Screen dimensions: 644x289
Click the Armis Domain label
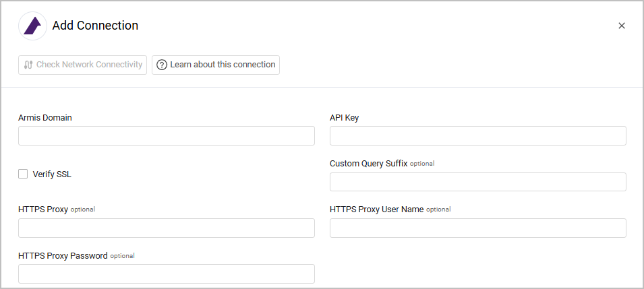45,118
